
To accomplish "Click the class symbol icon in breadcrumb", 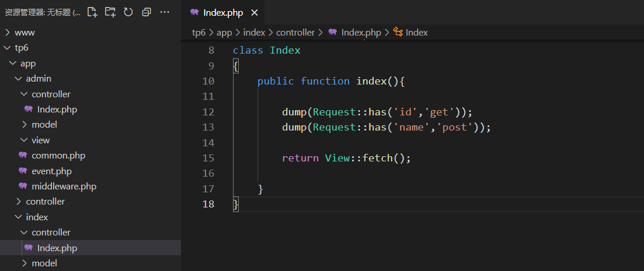I will [398, 32].
